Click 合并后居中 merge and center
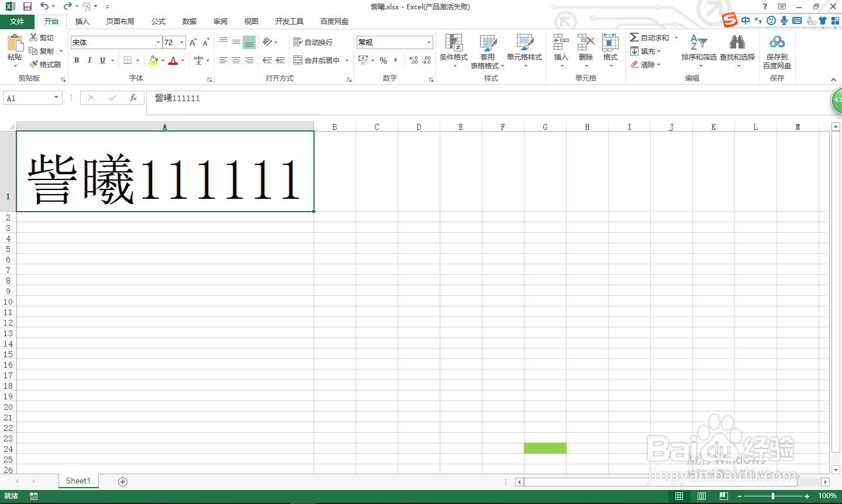Image resolution: width=842 pixels, height=504 pixels. 316,60
